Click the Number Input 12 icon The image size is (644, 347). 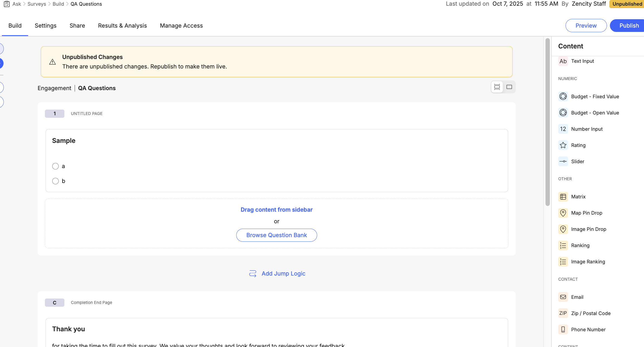tap(563, 129)
